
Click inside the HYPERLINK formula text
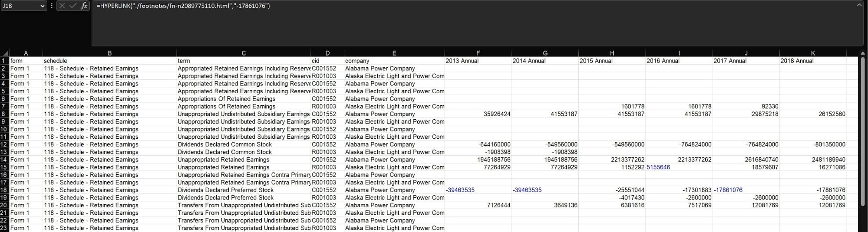pyautogui.click(x=183, y=6)
